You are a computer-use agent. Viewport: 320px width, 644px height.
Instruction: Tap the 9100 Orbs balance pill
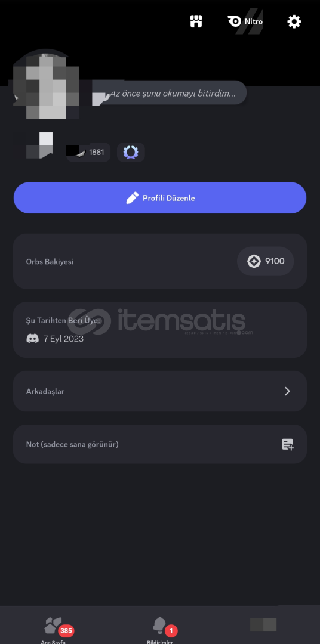(265, 261)
